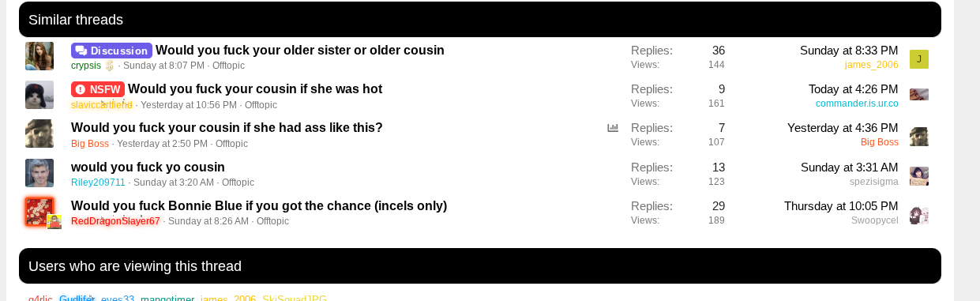
Task: Click james_2006 yellow J avatar
Action: 919,59
